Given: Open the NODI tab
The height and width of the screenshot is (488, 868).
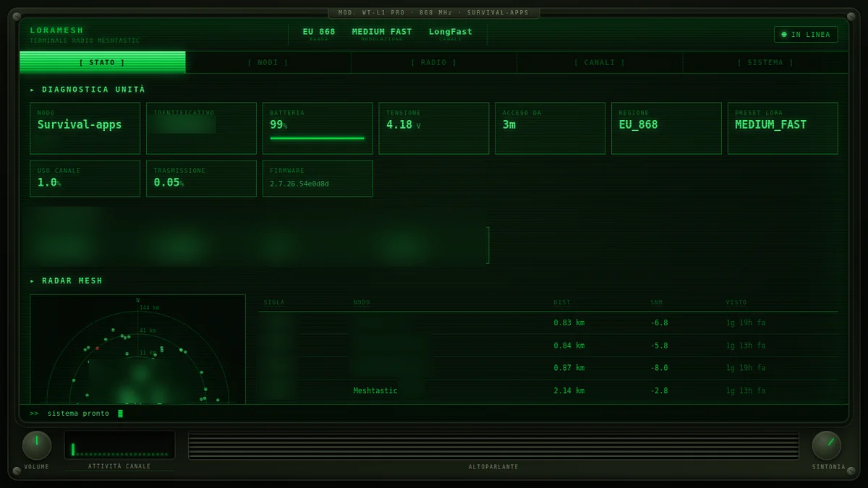Looking at the screenshot, I should click(x=268, y=62).
